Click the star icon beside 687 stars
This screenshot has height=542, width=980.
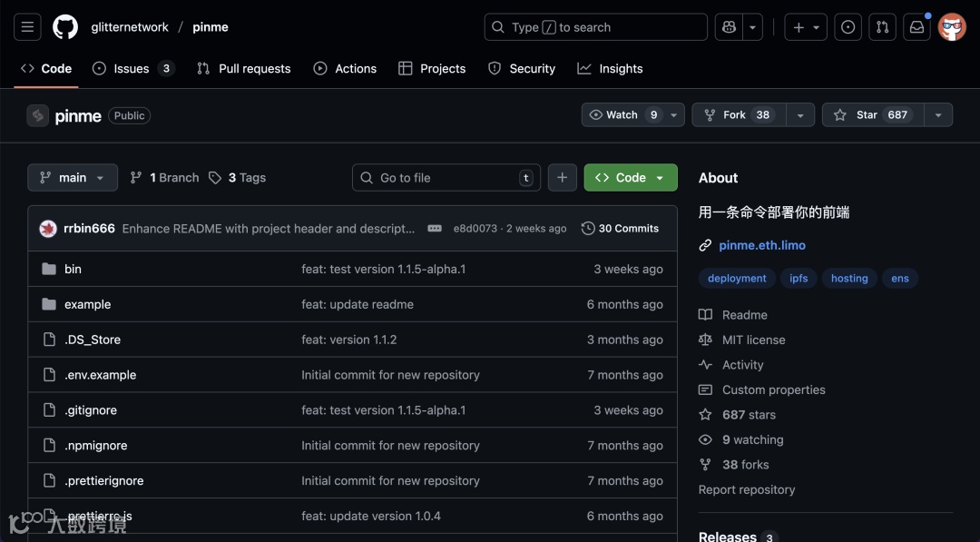(x=705, y=415)
